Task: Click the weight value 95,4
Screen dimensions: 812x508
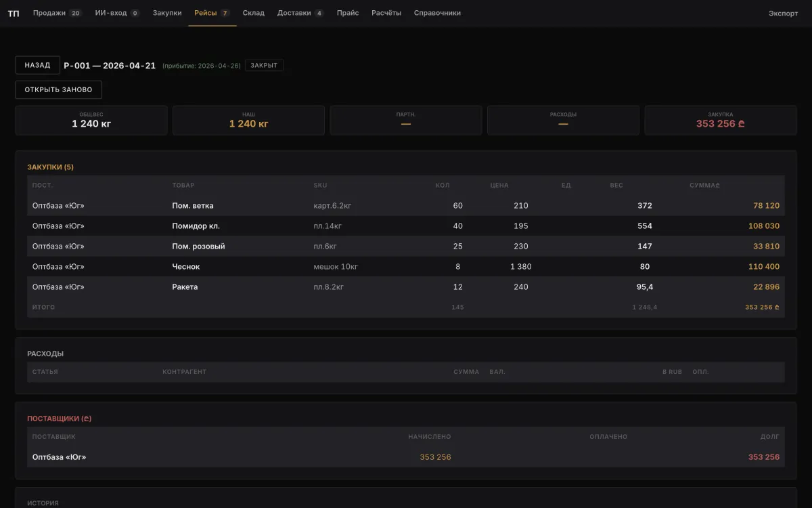Action: click(644, 287)
